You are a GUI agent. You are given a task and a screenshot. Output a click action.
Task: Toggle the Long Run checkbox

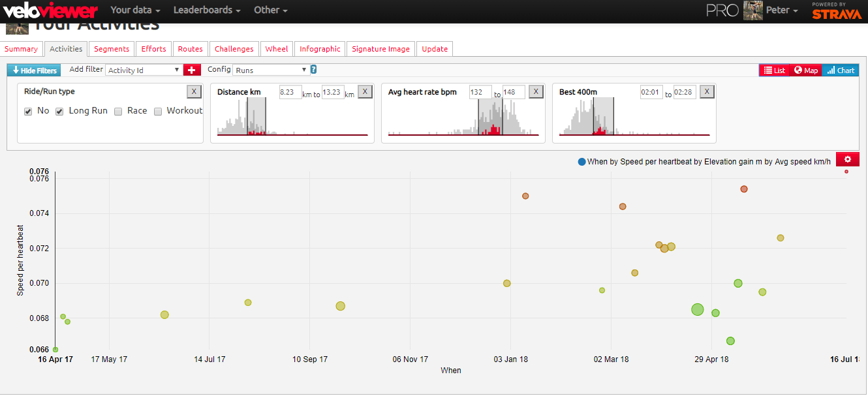[59, 112]
